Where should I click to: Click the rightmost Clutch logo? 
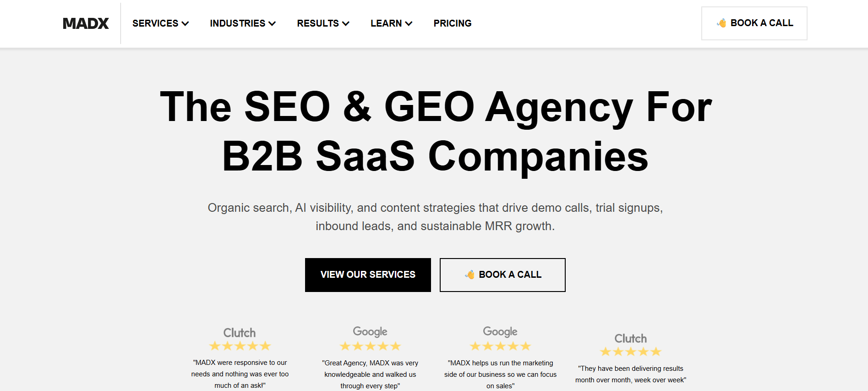(631, 338)
